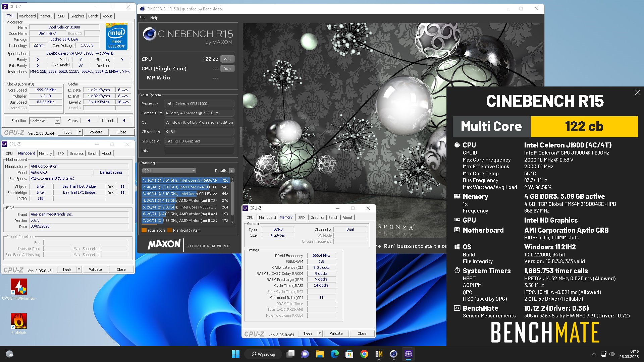
Task: Open Socket #1 selection dropdown
Action: click(45, 121)
